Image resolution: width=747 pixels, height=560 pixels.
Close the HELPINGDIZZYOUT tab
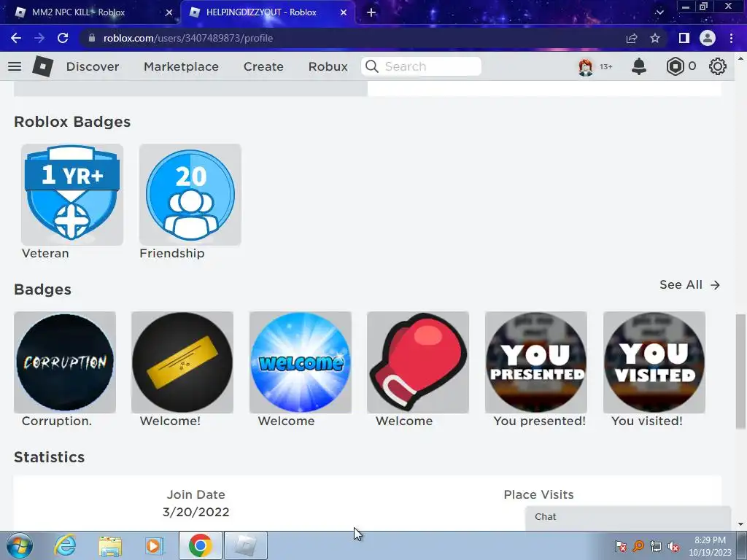coord(344,13)
